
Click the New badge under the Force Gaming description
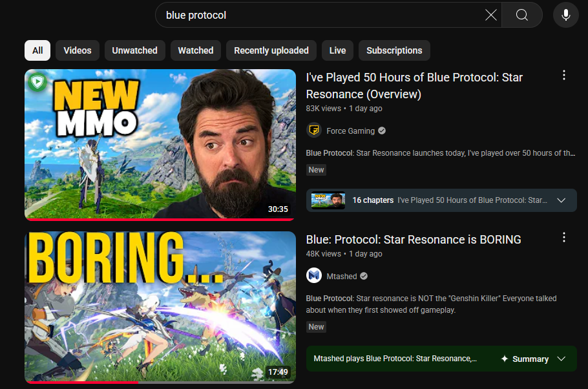pyautogui.click(x=316, y=169)
